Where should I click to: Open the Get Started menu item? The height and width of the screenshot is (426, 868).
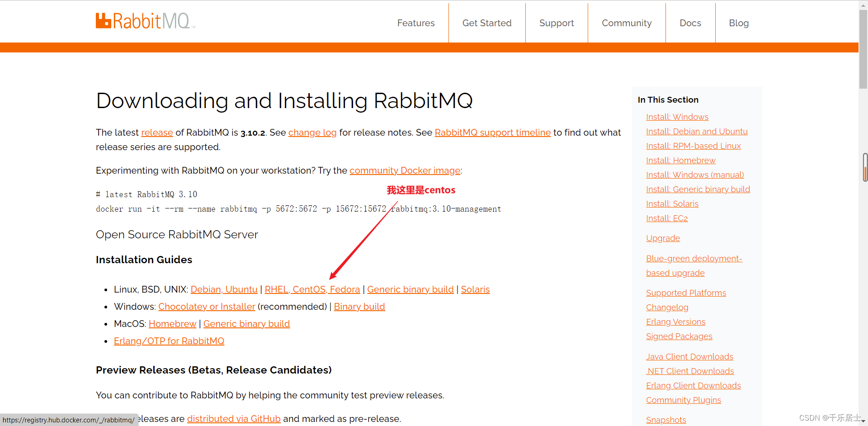tap(487, 23)
